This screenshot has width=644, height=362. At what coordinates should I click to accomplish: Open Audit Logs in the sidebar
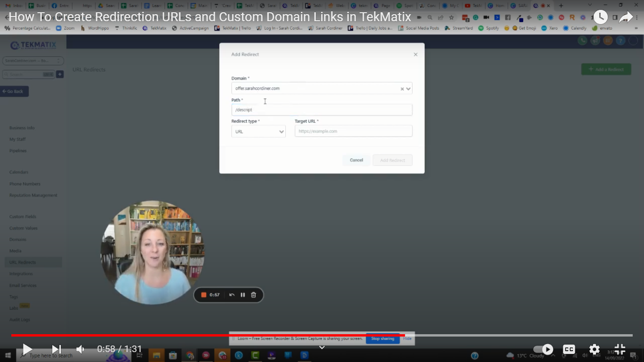[20, 320]
